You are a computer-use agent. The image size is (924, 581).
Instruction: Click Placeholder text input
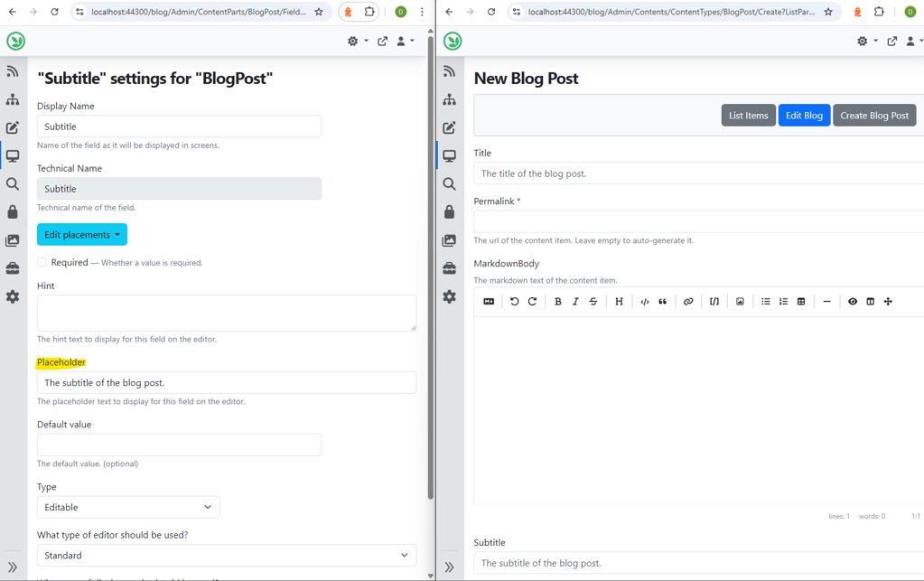click(x=227, y=383)
